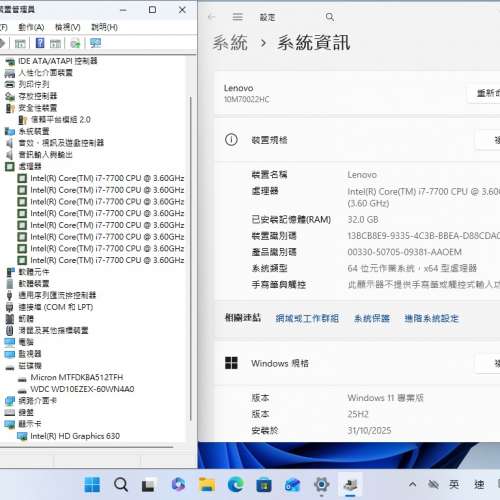
Task: Open Microsoft Store from taskbar
Action: tap(264, 484)
